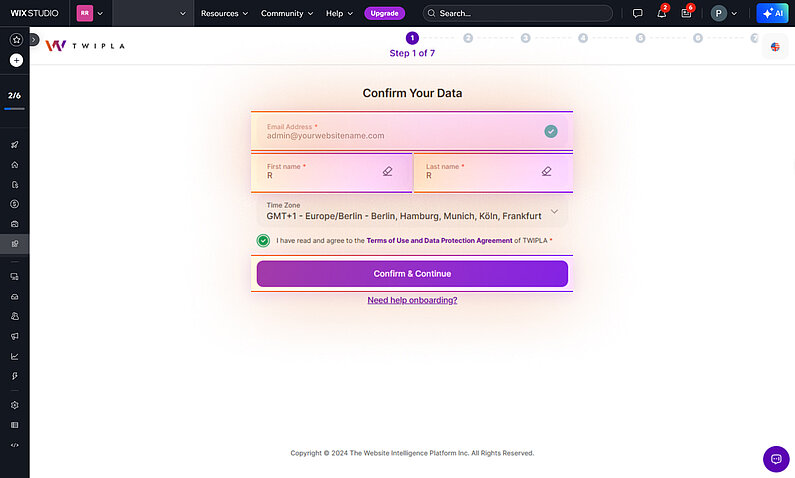Open the Need help onboarding link
795x478 pixels.
point(412,300)
